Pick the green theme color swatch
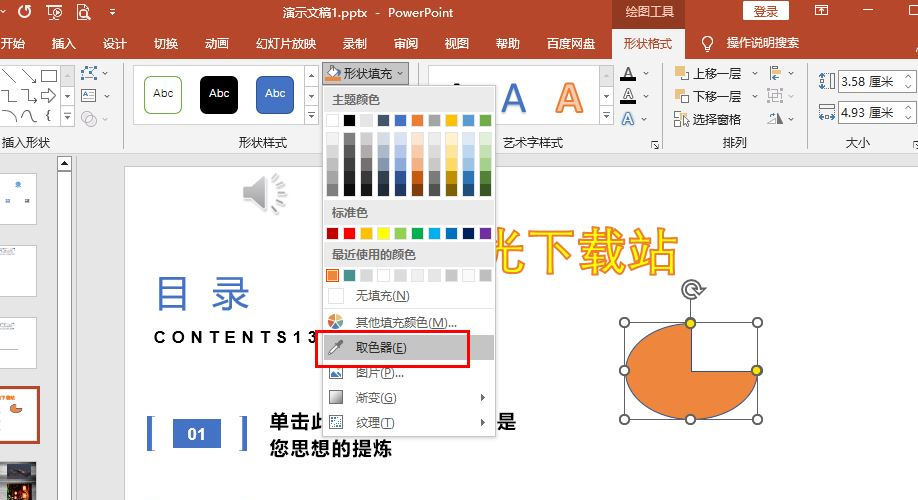 point(485,121)
